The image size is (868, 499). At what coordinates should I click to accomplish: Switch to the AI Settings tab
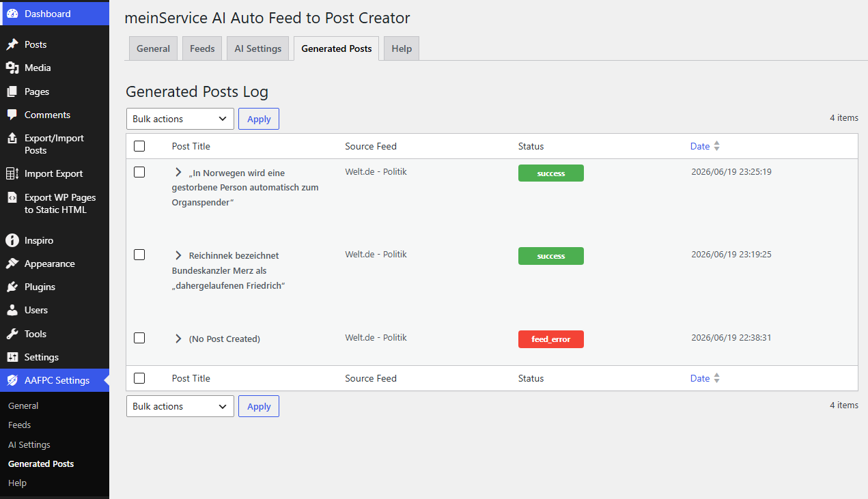coord(258,48)
